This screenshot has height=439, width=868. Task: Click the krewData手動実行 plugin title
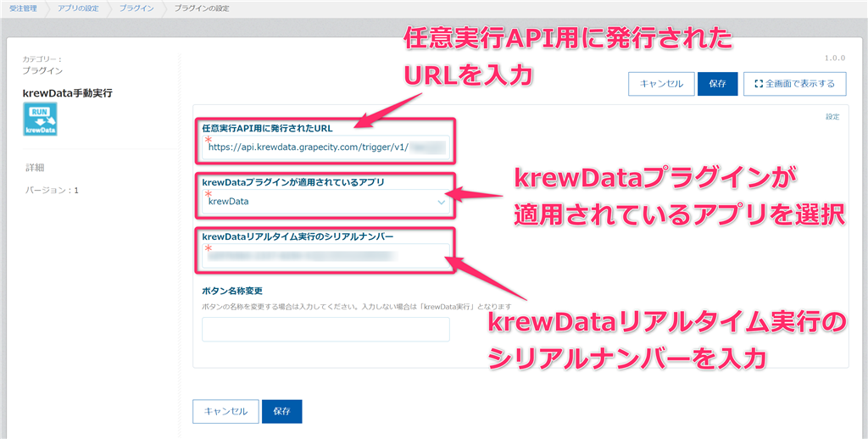[68, 93]
